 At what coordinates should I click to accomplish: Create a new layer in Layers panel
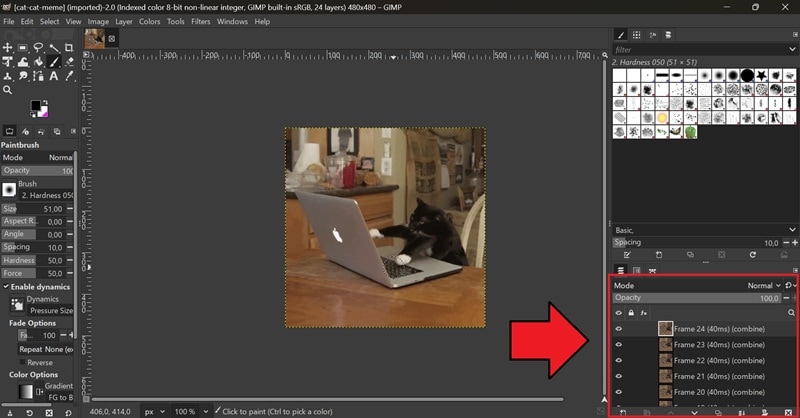click(623, 412)
